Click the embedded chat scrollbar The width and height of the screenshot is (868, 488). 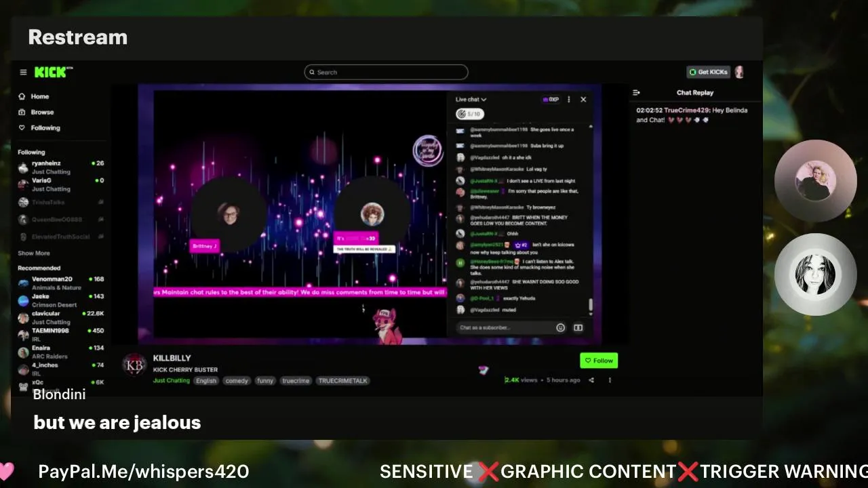click(x=590, y=305)
